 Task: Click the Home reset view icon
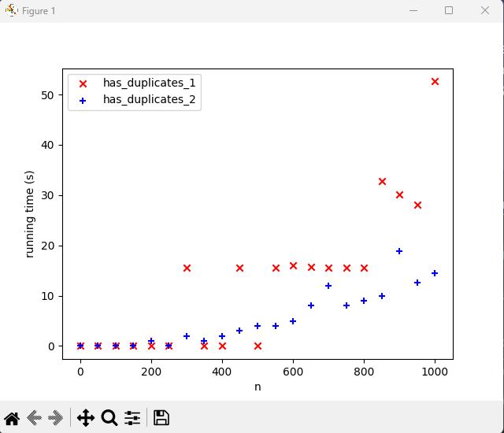(12, 418)
